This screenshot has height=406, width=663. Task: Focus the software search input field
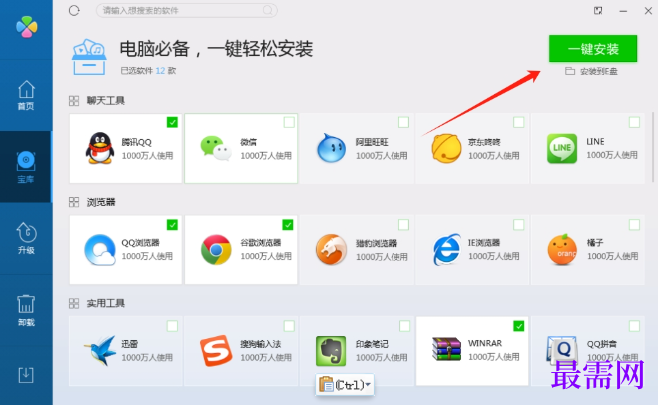pyautogui.click(x=186, y=10)
